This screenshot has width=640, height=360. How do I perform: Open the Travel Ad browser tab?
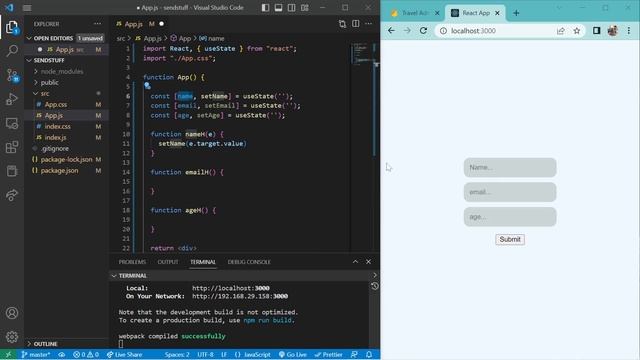pos(415,13)
